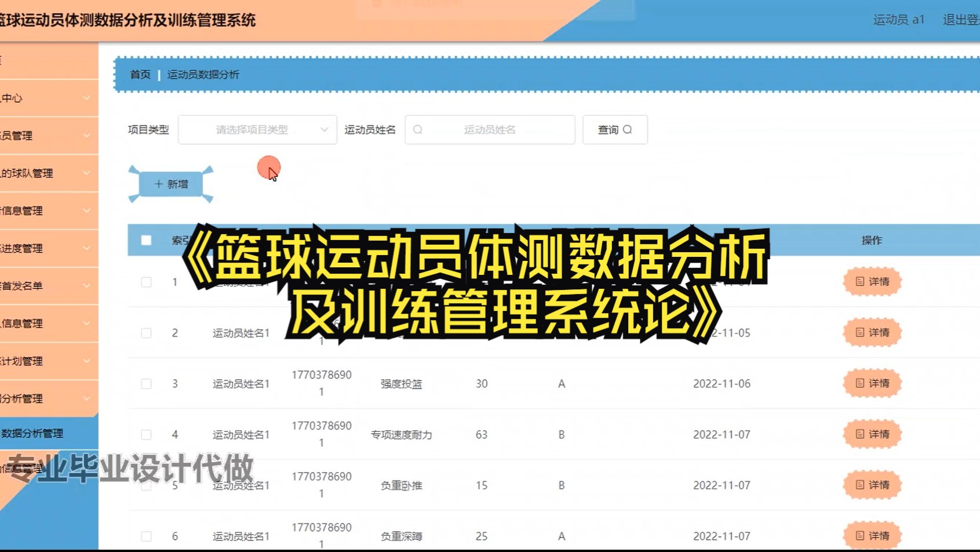Go to 首页 breadcrumb link
This screenshot has width=980, height=552.
pos(140,74)
